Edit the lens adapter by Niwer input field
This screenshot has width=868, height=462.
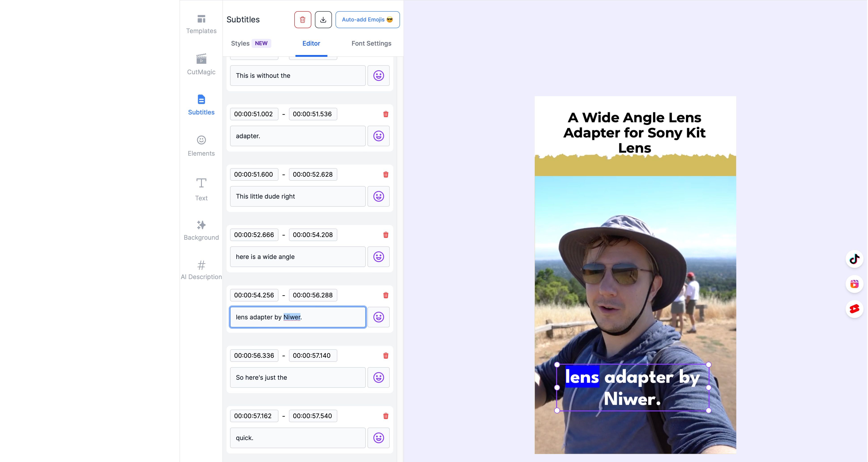pyautogui.click(x=297, y=316)
